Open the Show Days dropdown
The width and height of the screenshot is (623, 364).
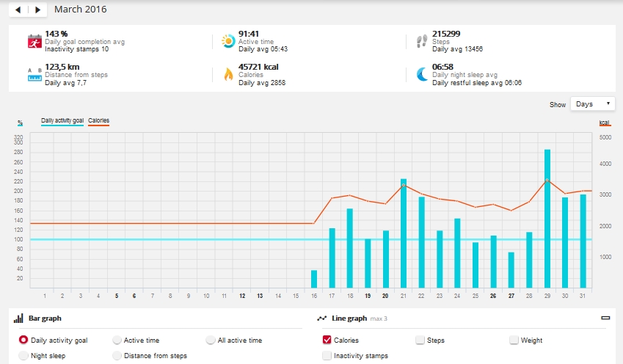(593, 104)
